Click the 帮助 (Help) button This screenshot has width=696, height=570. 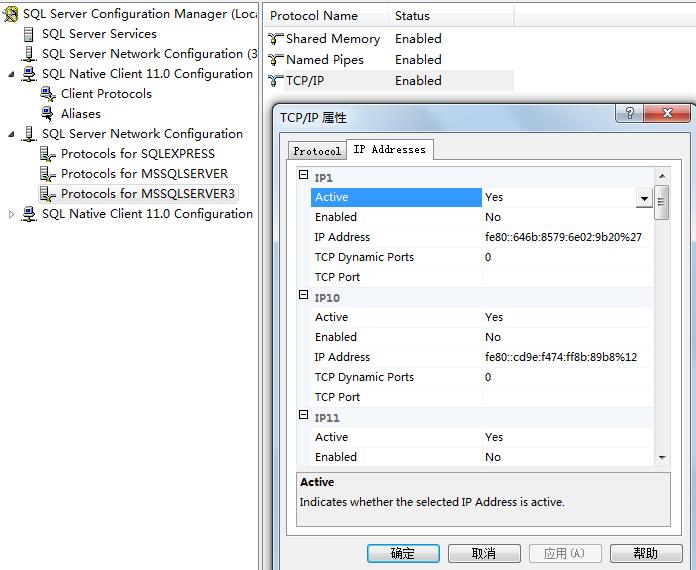(646, 553)
